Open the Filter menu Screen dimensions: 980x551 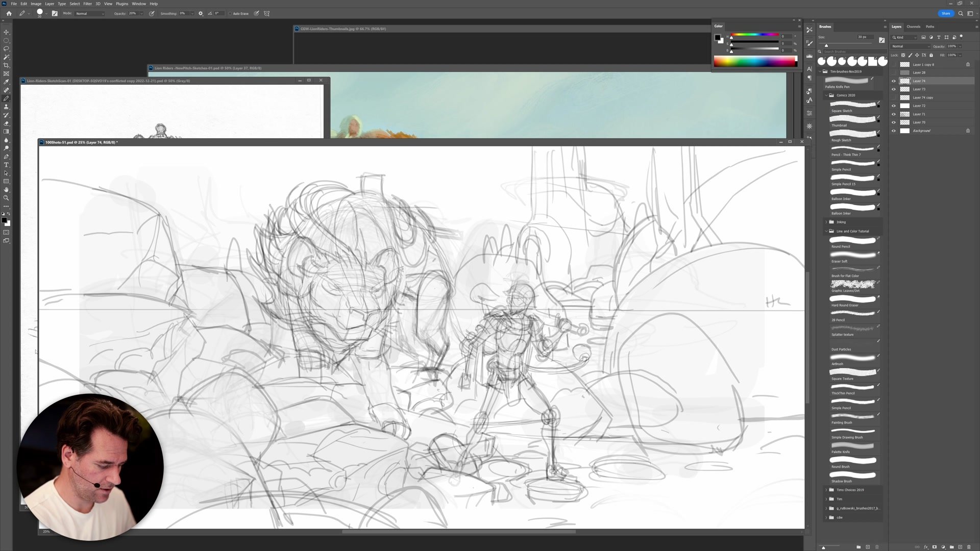(x=87, y=4)
